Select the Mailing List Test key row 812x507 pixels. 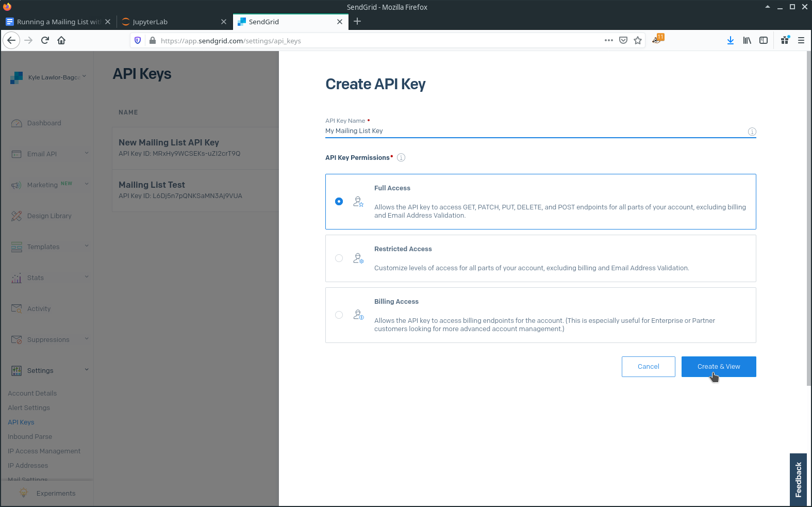coord(195,190)
